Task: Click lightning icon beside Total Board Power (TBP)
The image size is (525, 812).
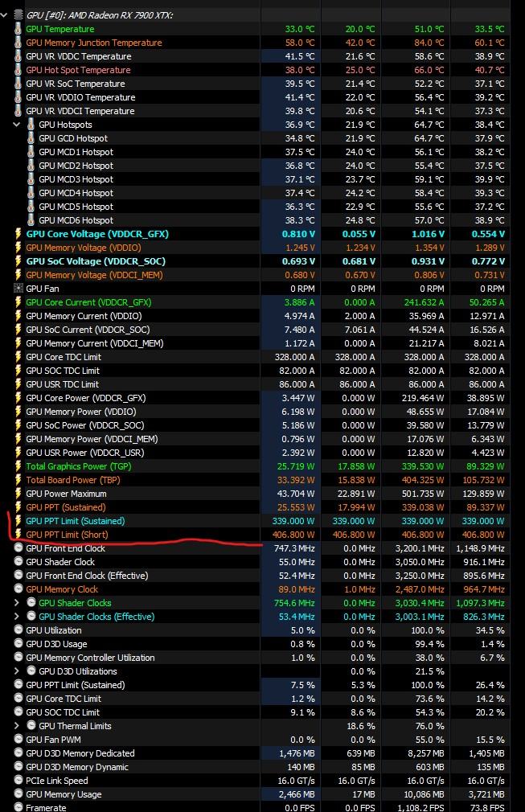Action: 18,480
